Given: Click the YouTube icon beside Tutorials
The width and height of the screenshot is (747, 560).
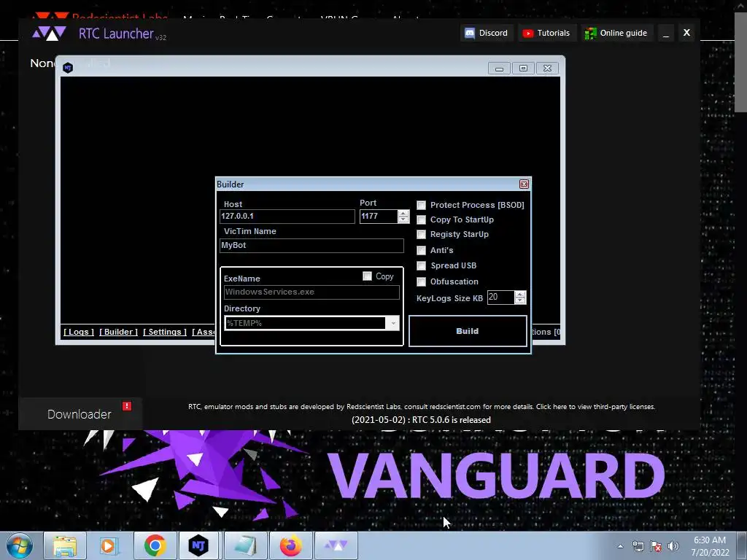Looking at the screenshot, I should click(x=527, y=33).
